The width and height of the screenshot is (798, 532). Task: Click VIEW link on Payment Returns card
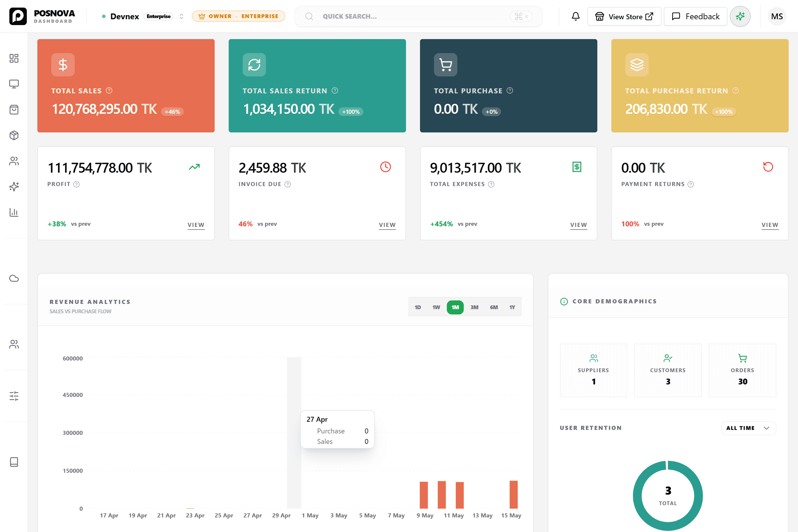pos(770,225)
